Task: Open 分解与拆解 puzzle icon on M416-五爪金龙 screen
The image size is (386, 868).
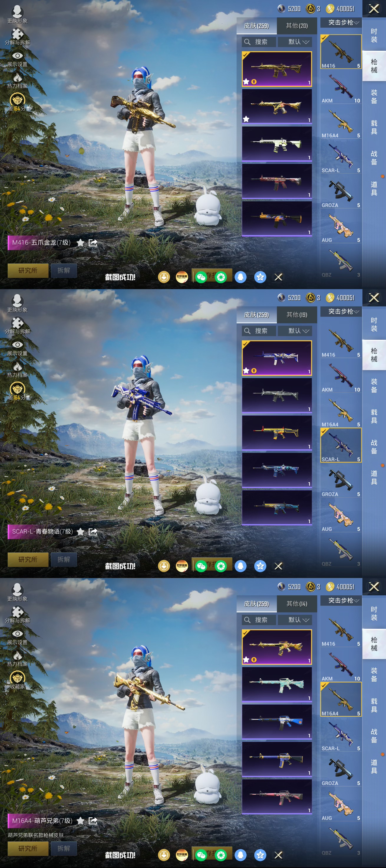Action: (x=17, y=34)
